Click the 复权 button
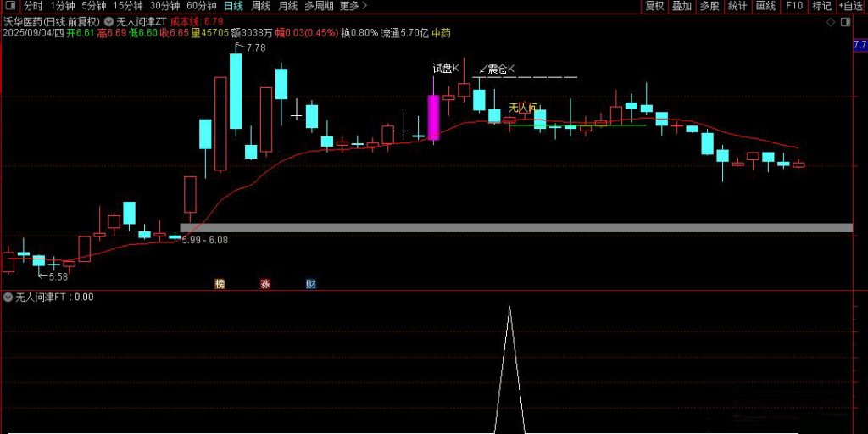 [x=654, y=6]
